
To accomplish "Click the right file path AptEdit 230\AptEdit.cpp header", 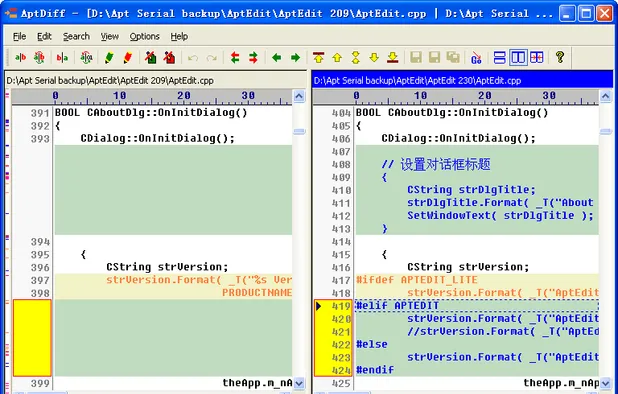I will (x=462, y=80).
